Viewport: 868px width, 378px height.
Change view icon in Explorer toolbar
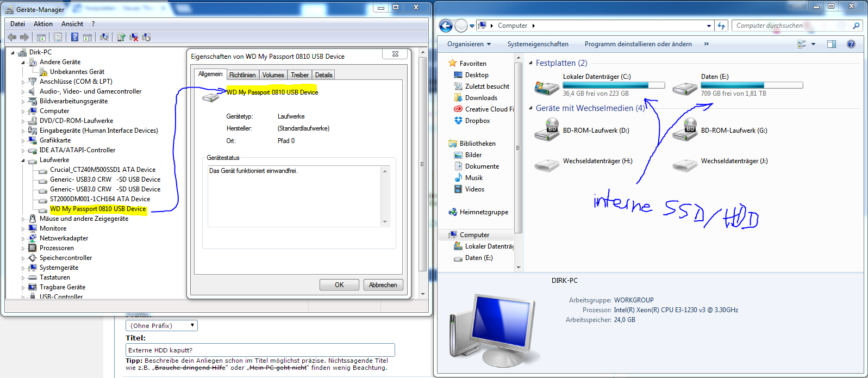[x=802, y=44]
